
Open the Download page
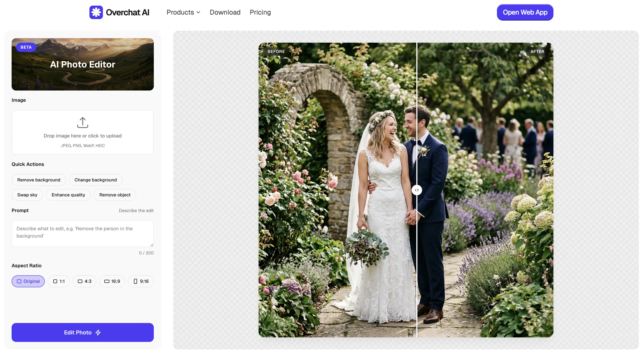point(225,12)
